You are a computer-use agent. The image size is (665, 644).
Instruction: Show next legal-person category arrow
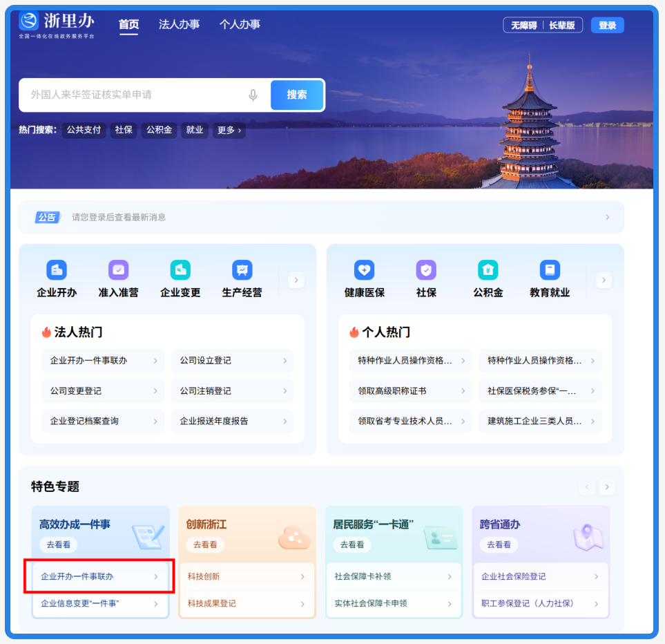tap(296, 280)
